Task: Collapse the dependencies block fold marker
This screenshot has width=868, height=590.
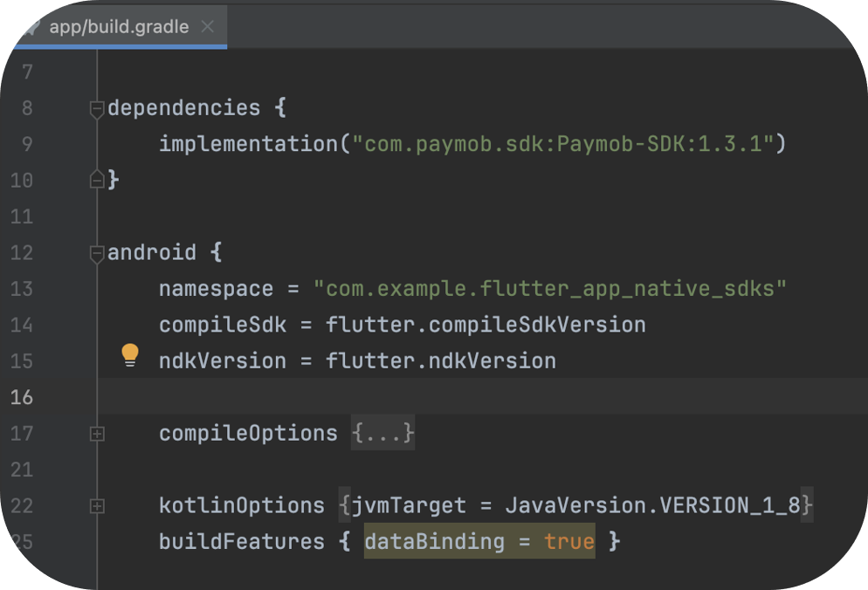Action: tap(97, 109)
